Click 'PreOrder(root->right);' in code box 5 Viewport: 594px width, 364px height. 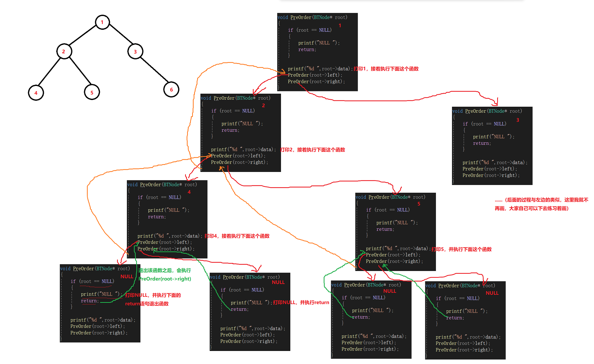click(394, 261)
